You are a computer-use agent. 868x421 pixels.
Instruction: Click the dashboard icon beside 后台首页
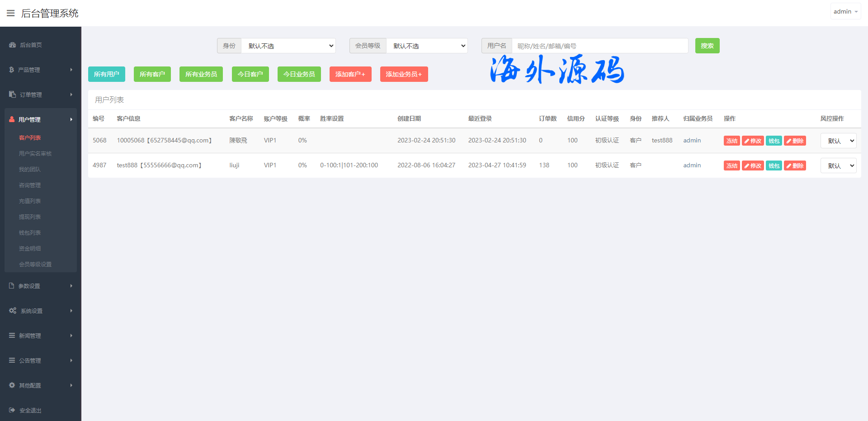point(12,45)
